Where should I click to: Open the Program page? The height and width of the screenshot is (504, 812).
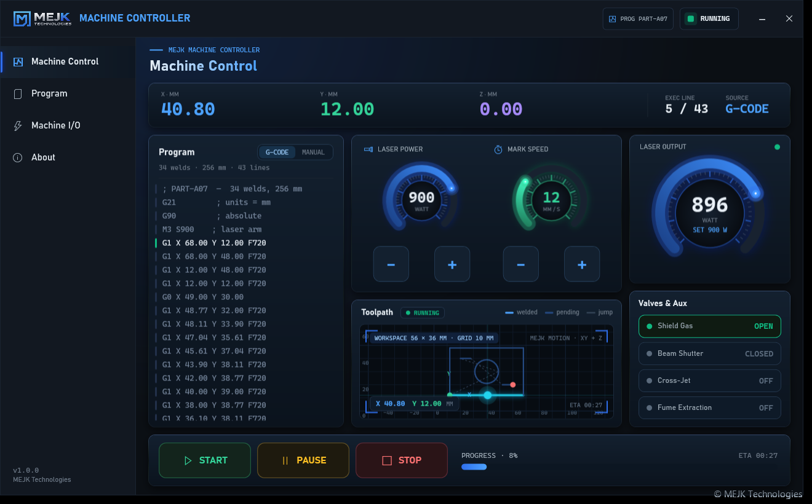tap(68, 93)
